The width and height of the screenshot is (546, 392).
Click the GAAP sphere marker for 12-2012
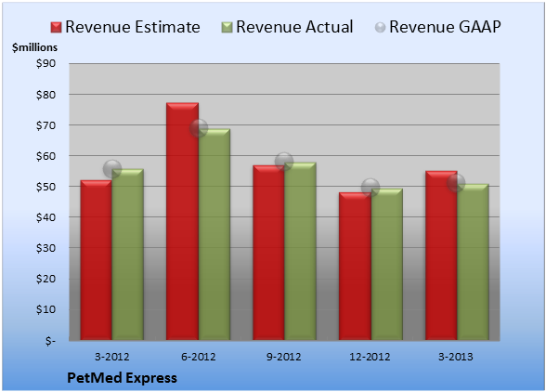click(x=370, y=188)
